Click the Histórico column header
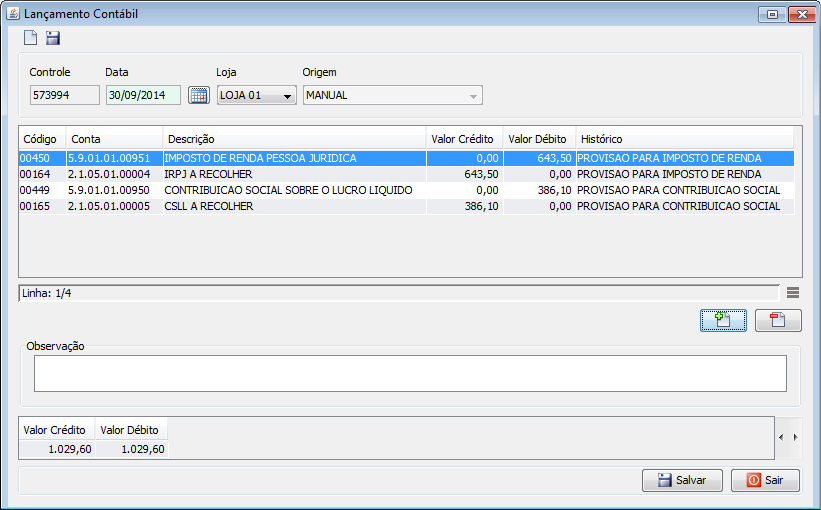The height and width of the screenshot is (510, 821). coord(685,139)
